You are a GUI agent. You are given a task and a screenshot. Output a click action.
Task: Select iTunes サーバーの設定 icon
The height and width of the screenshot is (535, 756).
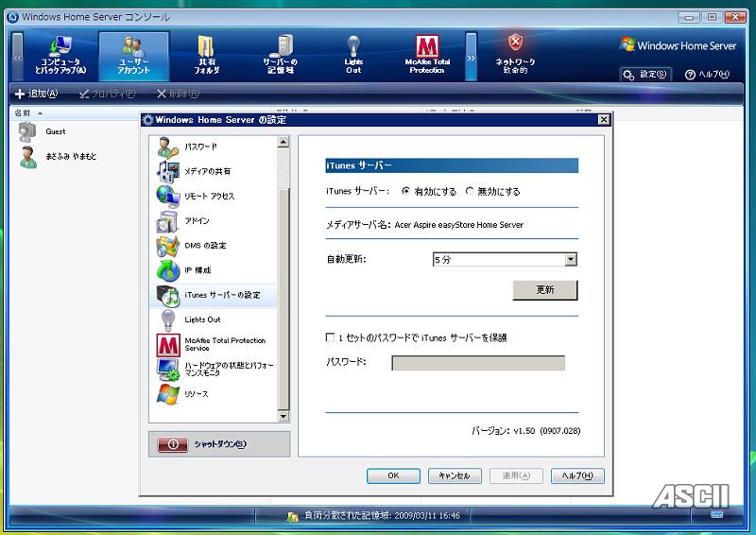click(167, 295)
